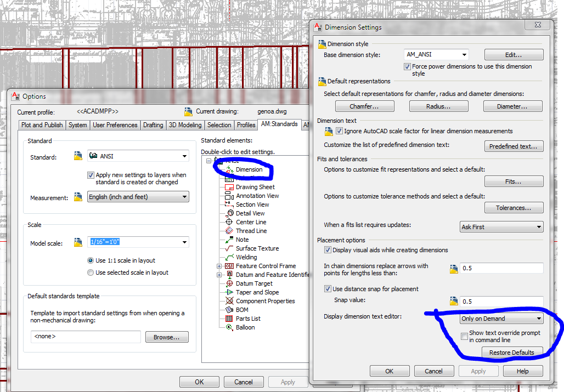Switch to User Preferences tab
This screenshot has height=392, width=564.
(x=115, y=125)
